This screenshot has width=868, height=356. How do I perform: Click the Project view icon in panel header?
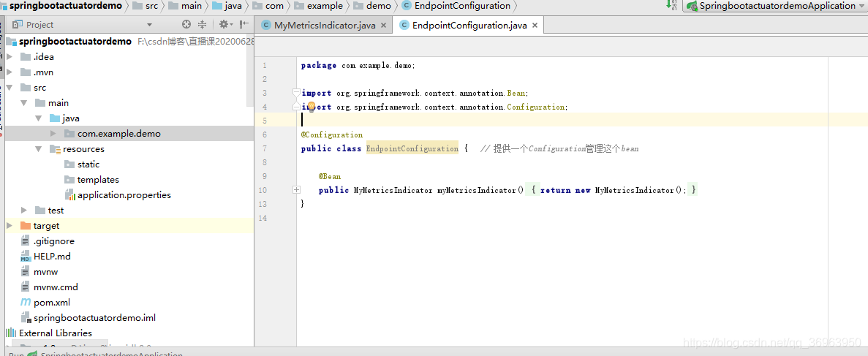coord(18,24)
